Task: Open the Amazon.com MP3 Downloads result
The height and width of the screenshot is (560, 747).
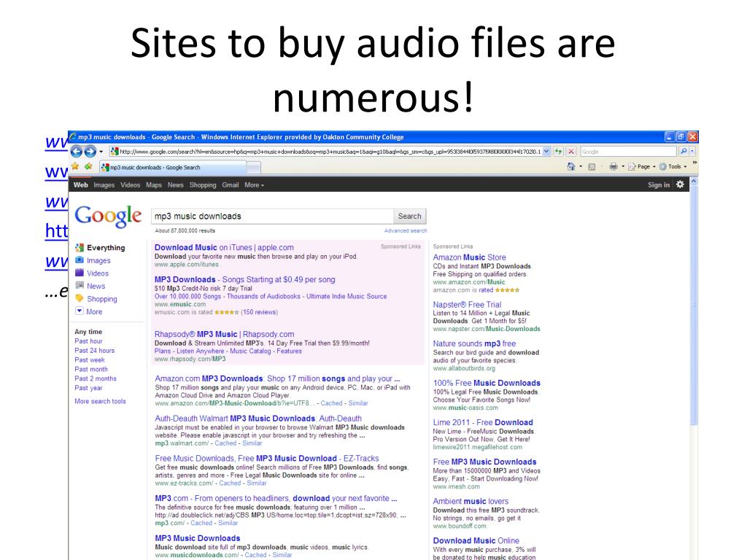Action: pyautogui.click(x=277, y=378)
